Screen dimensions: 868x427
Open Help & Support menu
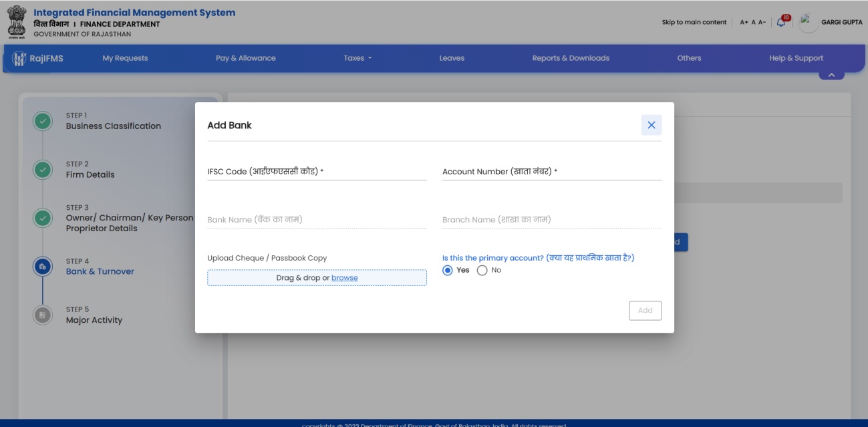pyautogui.click(x=796, y=58)
